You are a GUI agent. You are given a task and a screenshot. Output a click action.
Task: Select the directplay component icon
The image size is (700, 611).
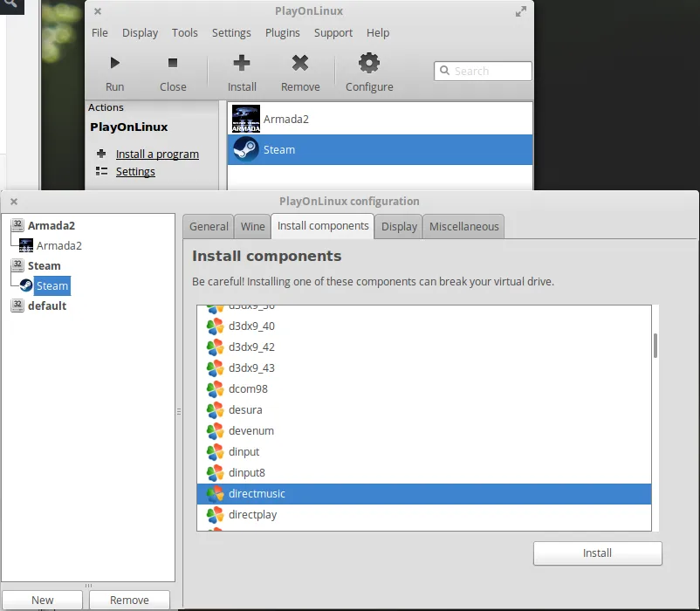[215, 515]
